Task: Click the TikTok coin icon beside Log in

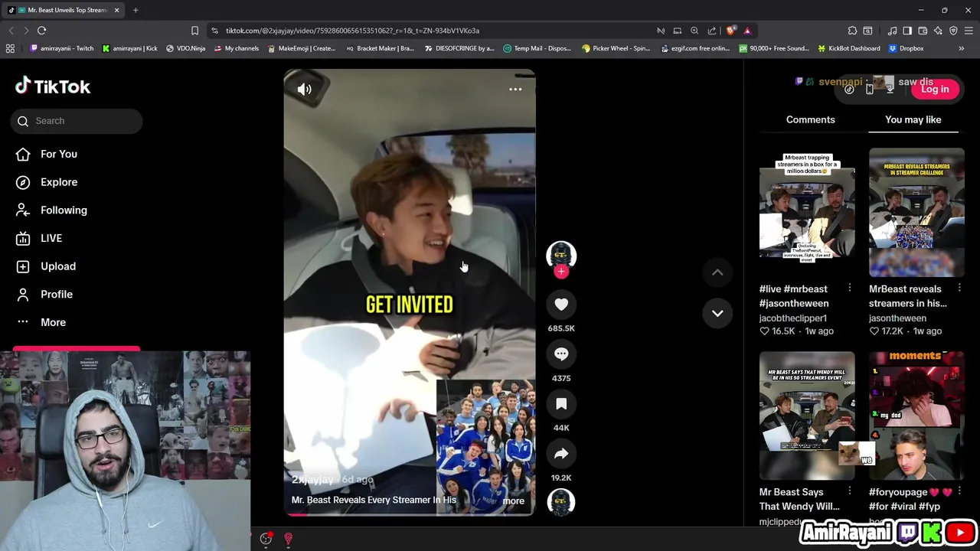Action: coord(849,90)
